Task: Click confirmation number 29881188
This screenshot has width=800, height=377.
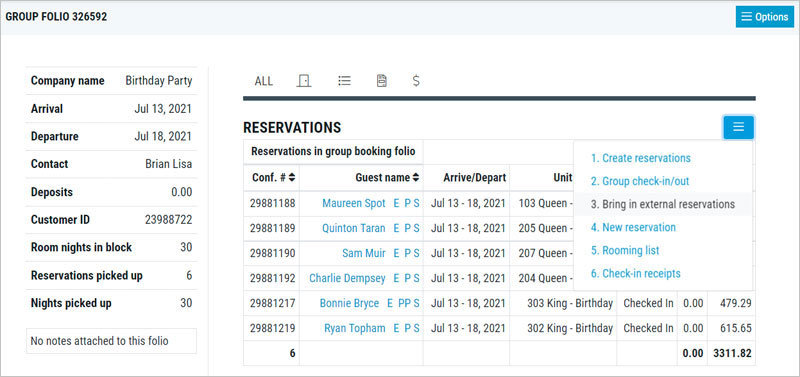Action: [272, 203]
